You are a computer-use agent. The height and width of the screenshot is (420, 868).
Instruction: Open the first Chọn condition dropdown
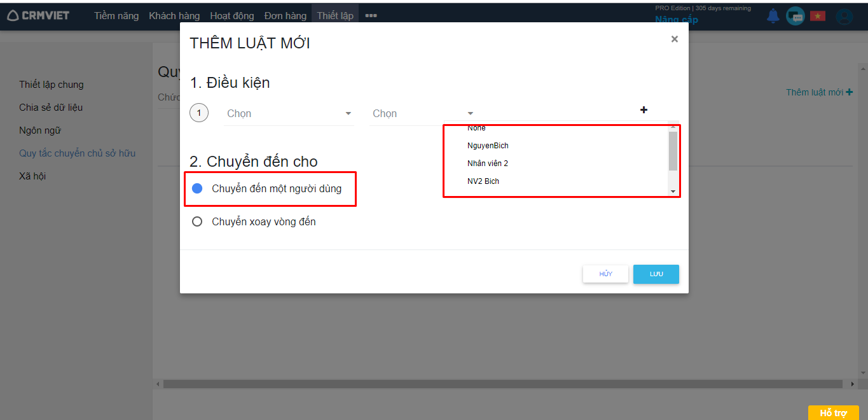point(289,113)
